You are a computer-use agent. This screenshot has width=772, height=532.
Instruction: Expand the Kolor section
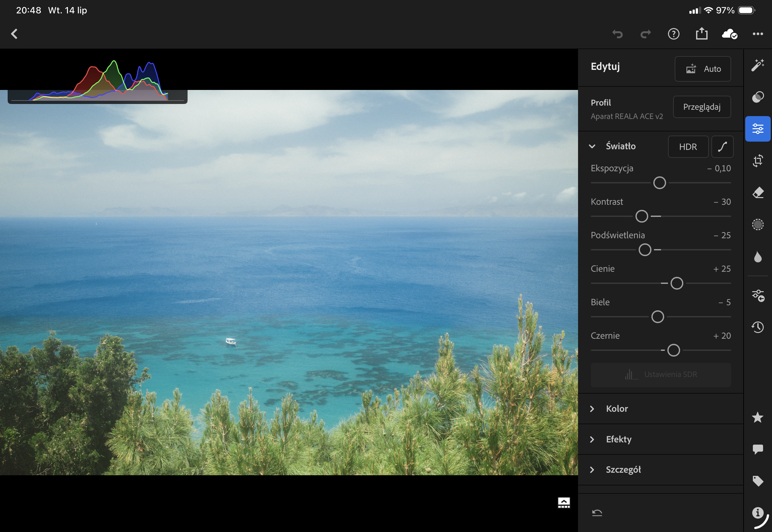(x=660, y=409)
